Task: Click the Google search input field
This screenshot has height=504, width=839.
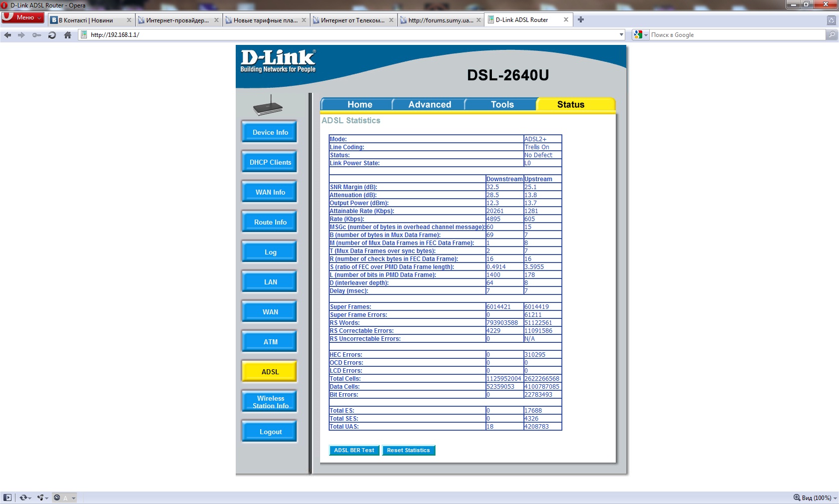Action: click(736, 35)
